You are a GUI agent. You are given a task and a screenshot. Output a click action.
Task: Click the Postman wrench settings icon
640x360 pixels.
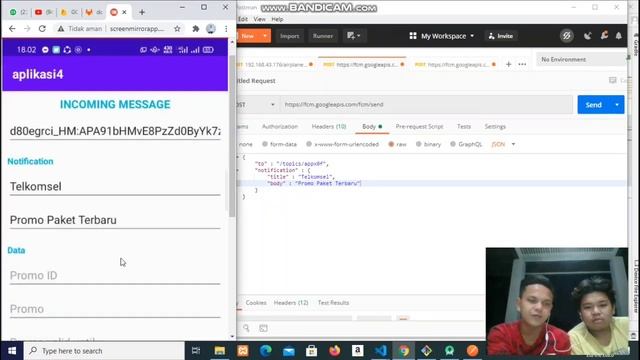click(604, 36)
